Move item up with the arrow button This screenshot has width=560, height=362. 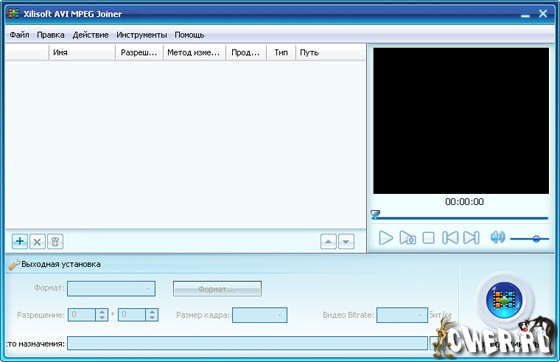328,242
